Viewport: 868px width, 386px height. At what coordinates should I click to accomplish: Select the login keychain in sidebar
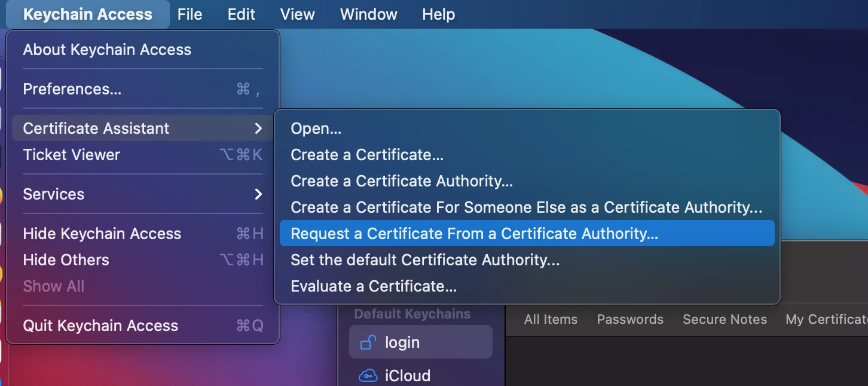[x=420, y=342]
